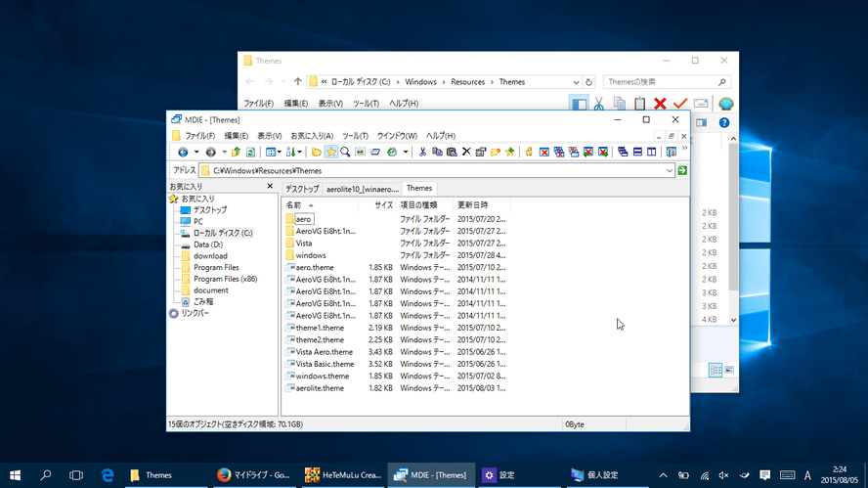The width and height of the screenshot is (868, 488).
Task: Open the sort order dropdown in MDIE toolbar
Action: [299, 152]
